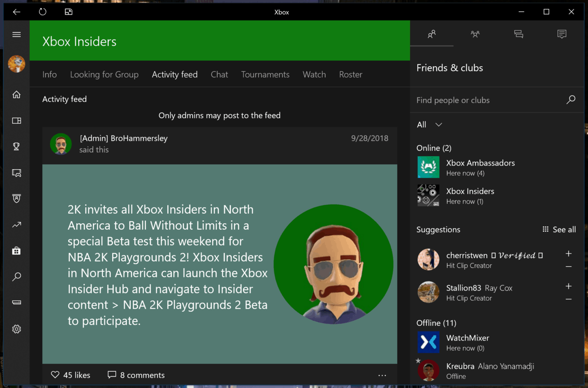Click BroHammersley's small avatar on the post

(61, 143)
